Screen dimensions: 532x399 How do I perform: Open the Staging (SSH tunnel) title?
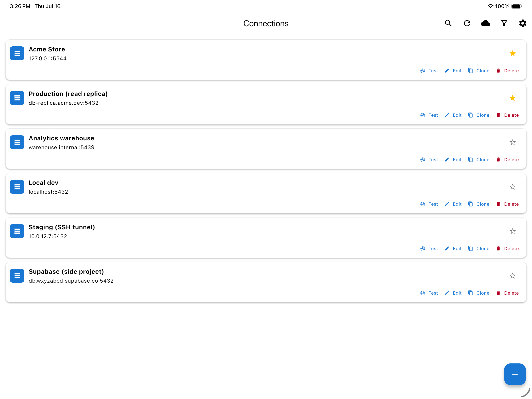tap(62, 227)
